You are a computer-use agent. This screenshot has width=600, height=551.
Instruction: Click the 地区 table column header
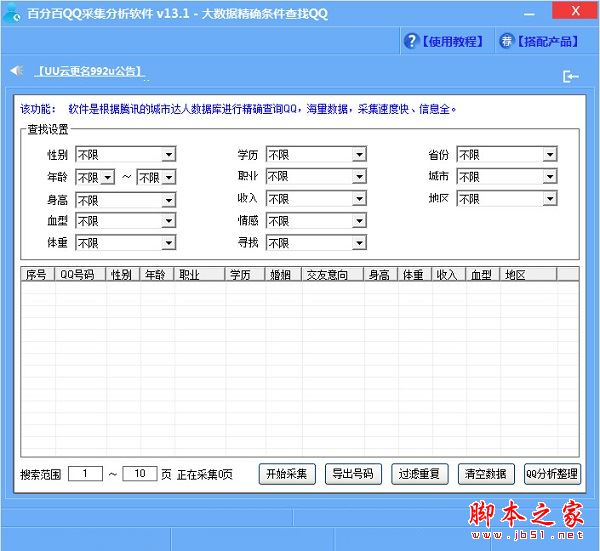click(x=528, y=274)
